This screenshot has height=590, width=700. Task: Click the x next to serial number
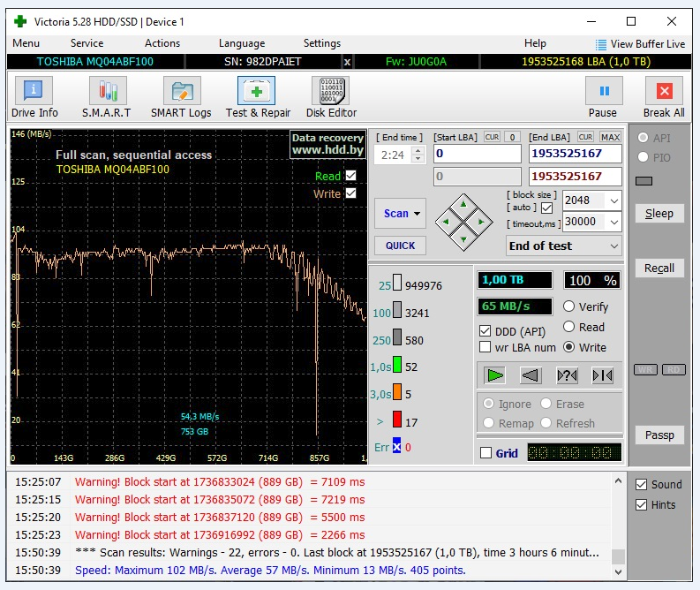tap(347, 62)
